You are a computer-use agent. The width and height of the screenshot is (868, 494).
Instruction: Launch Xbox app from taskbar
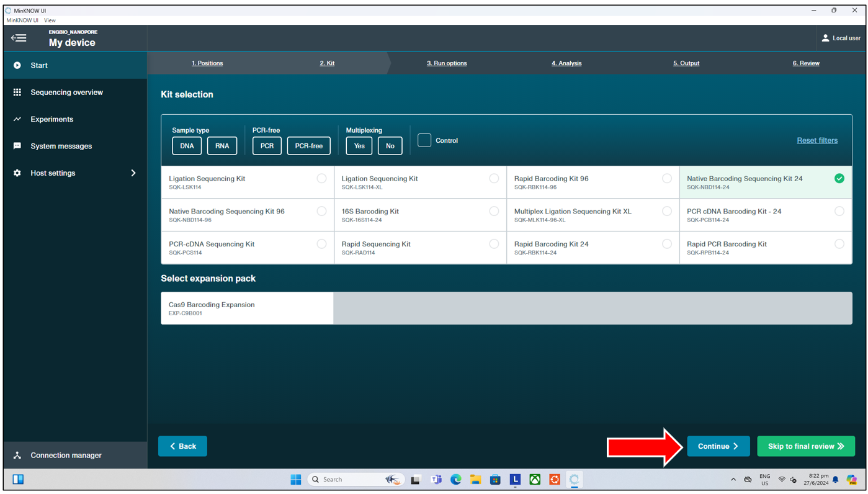pos(535,480)
